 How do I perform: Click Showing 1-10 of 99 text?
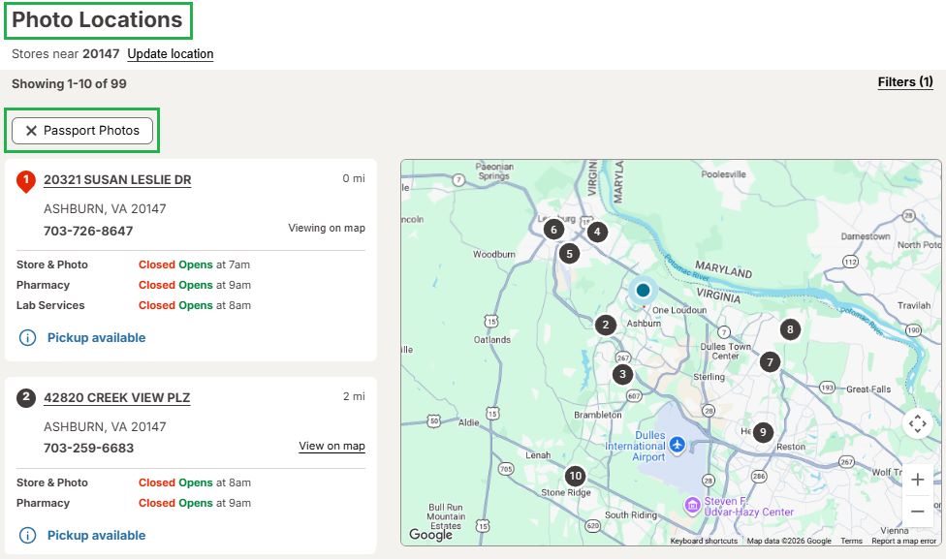[69, 83]
